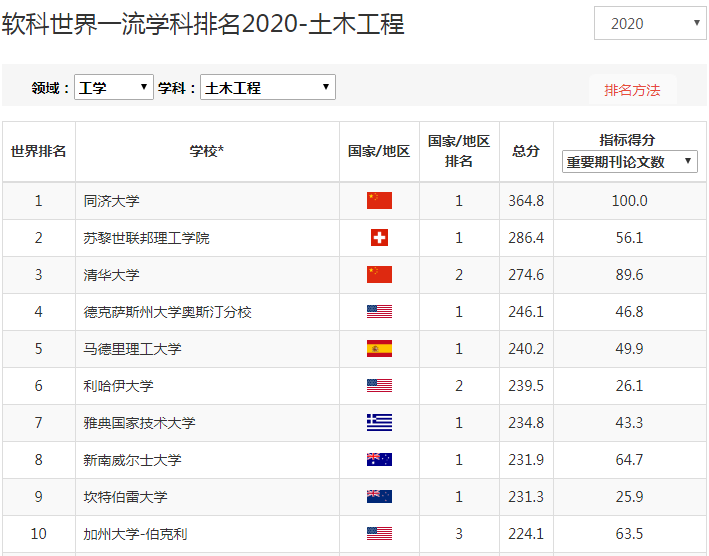Click world rank 10 cell
The height and width of the screenshot is (556, 709).
38,534
